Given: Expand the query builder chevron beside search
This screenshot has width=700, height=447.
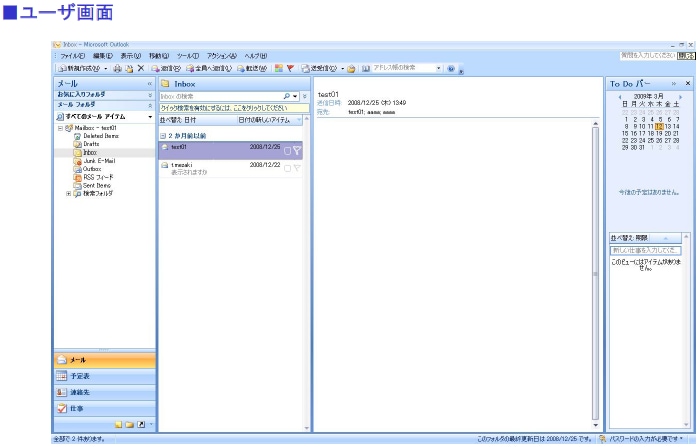Looking at the screenshot, I should tap(305, 96).
